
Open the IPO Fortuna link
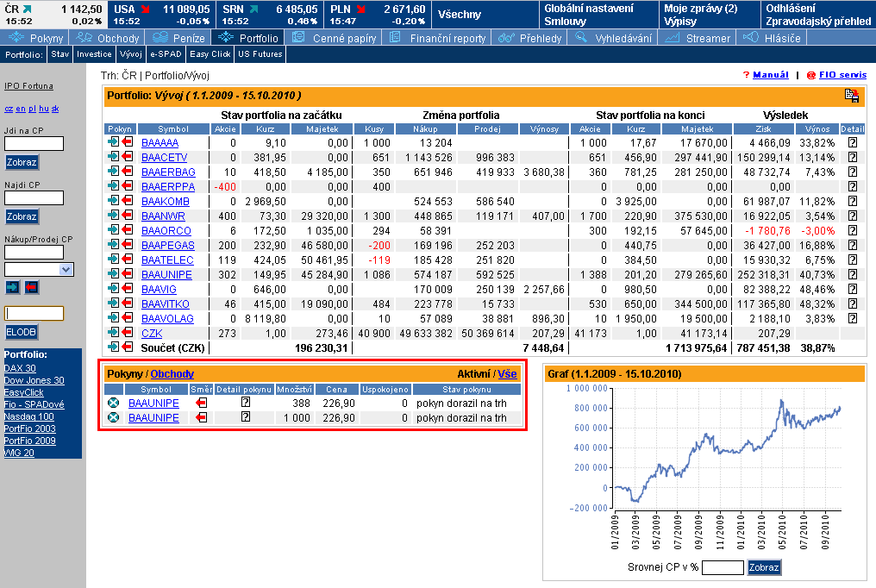coord(28,86)
